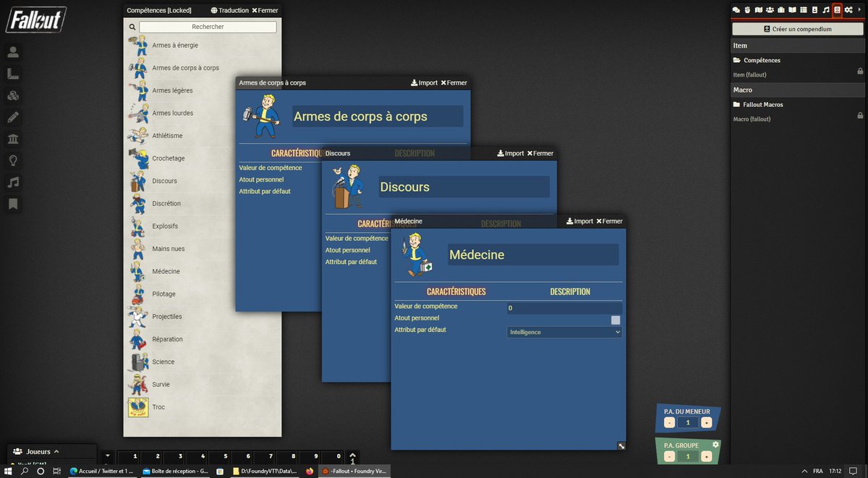Decrease P.A. Groupe with minus
Image resolution: width=868 pixels, height=478 pixels.
click(670, 456)
